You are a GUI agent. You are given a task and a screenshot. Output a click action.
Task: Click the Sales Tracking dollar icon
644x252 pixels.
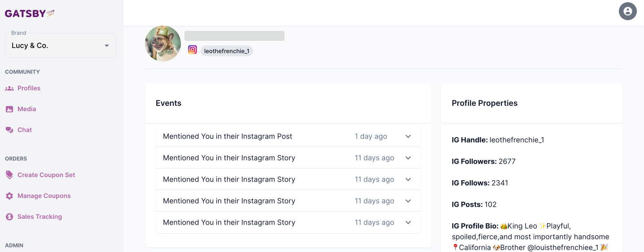point(9,217)
